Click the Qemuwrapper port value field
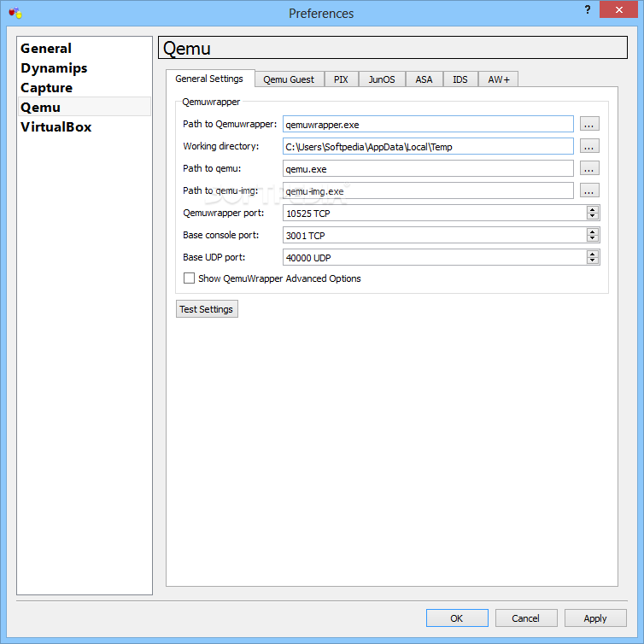Image resolution: width=644 pixels, height=644 pixels. (x=435, y=213)
